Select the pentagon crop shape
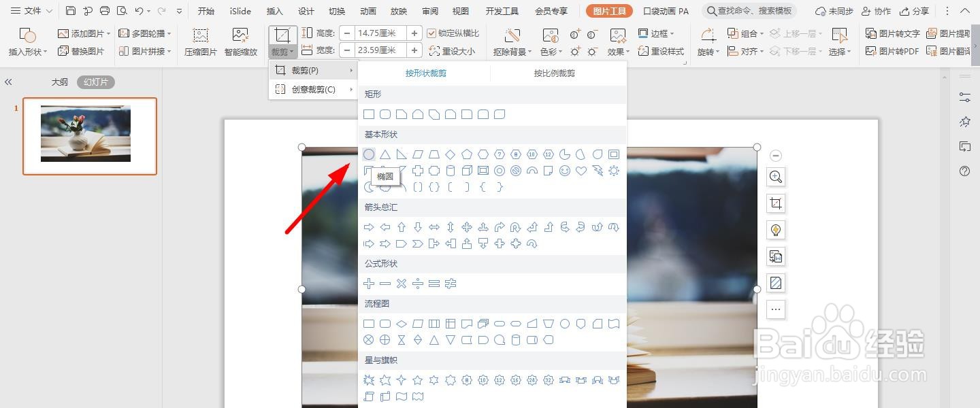980x408 pixels. pyautogui.click(x=467, y=154)
